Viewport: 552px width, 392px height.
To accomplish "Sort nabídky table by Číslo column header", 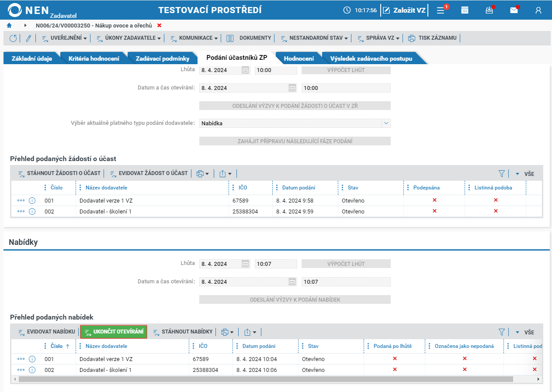I will [x=57, y=346].
